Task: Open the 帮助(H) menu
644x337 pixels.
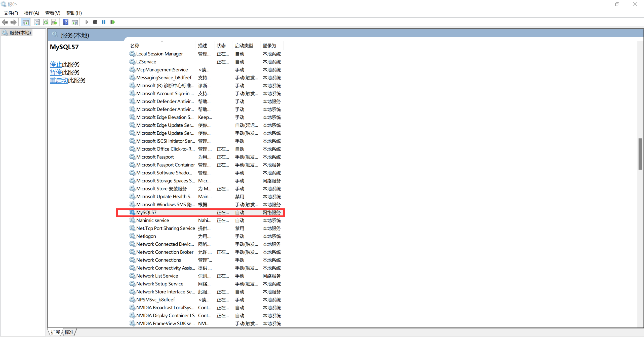Action: [74, 13]
